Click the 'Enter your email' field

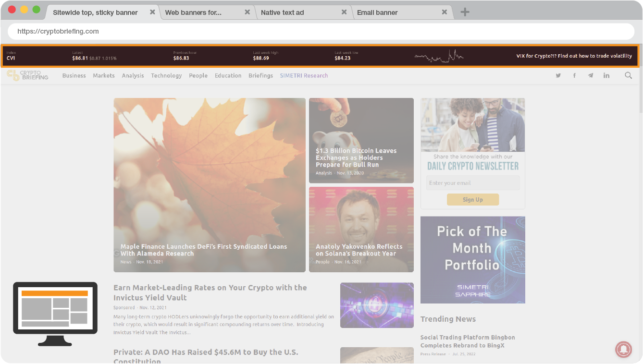click(x=473, y=183)
